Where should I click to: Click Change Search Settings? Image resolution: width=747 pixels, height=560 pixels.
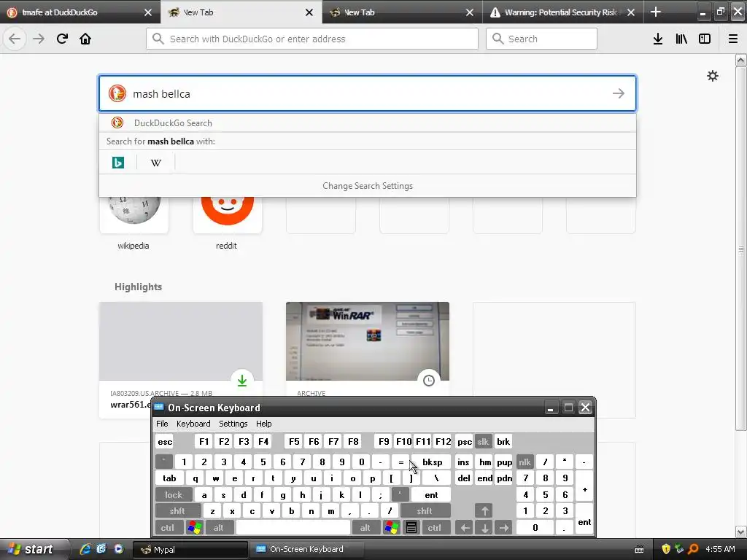(368, 186)
